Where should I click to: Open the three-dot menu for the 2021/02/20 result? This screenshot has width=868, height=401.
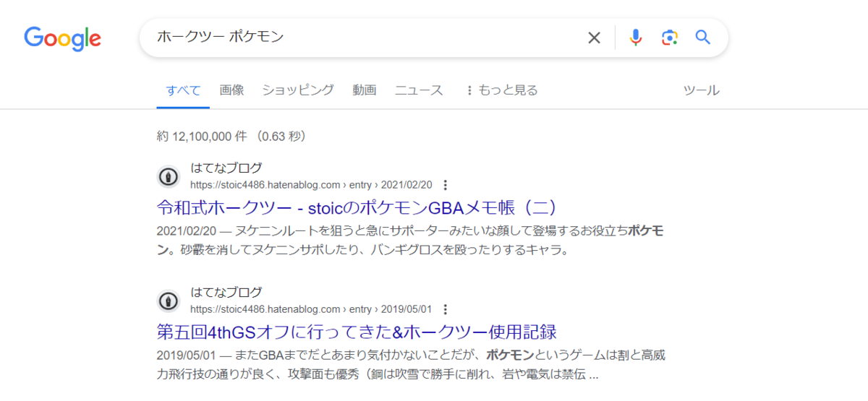(446, 185)
